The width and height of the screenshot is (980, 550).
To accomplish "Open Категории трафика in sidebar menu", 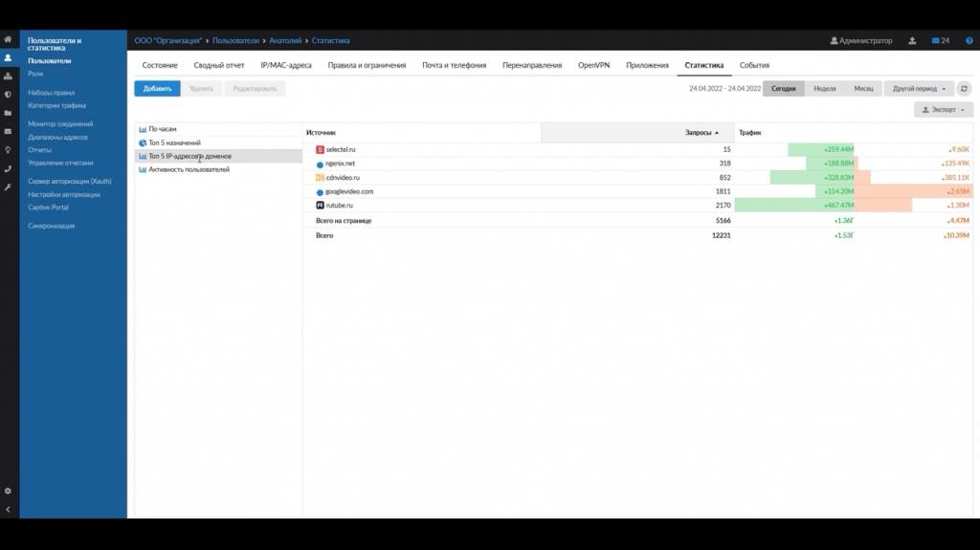I will [56, 105].
